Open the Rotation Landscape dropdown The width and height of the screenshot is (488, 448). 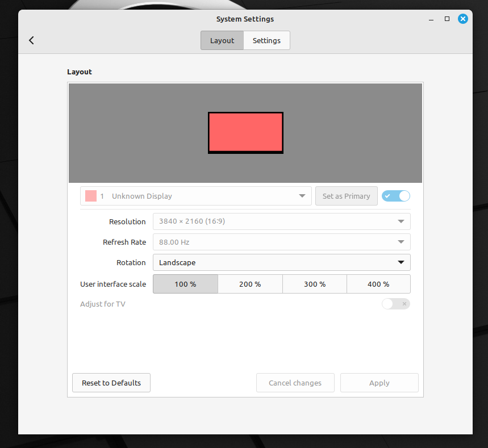(x=282, y=262)
